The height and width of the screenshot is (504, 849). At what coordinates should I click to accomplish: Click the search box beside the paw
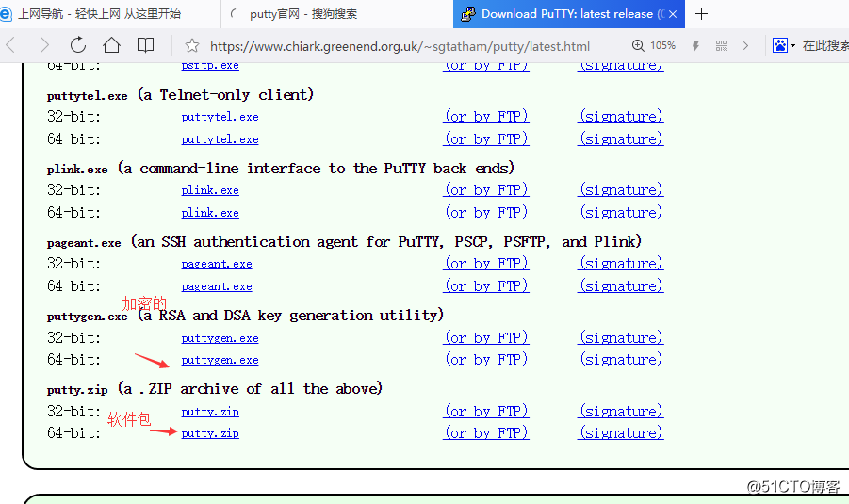tap(825, 45)
